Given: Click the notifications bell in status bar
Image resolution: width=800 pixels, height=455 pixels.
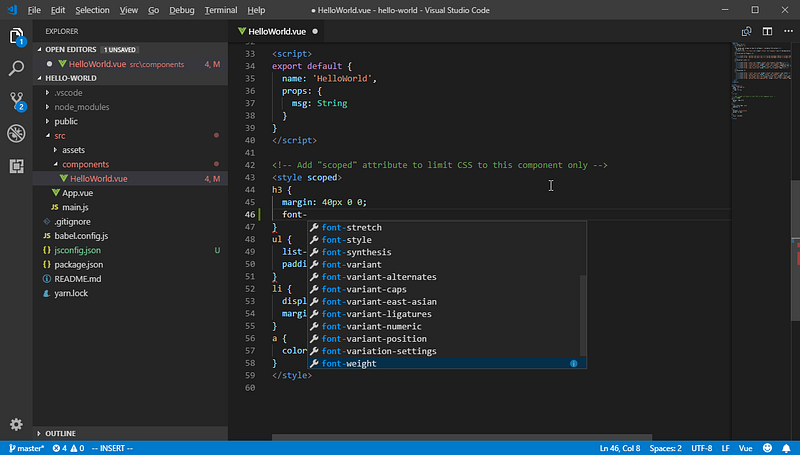Looking at the screenshot, I should click(x=786, y=448).
